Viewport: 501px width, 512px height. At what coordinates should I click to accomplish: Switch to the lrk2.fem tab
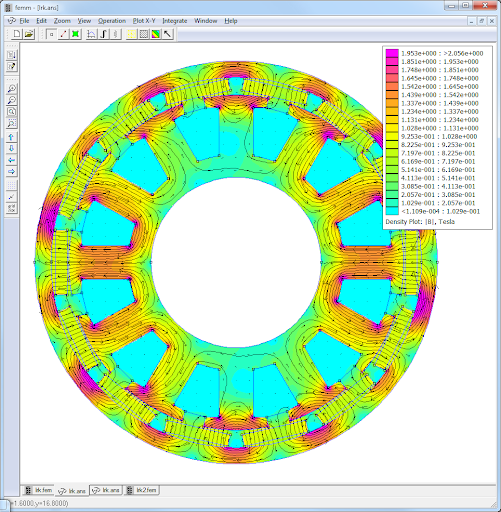click(x=142, y=490)
